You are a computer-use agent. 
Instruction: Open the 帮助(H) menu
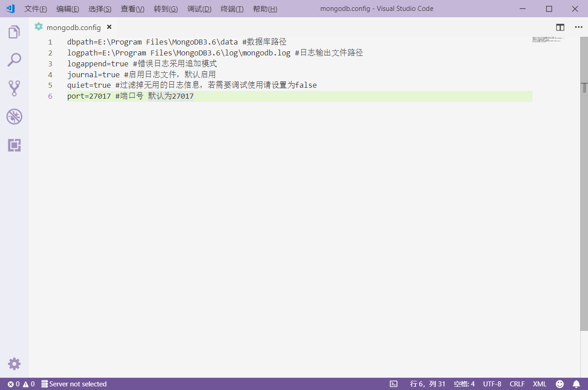point(265,9)
